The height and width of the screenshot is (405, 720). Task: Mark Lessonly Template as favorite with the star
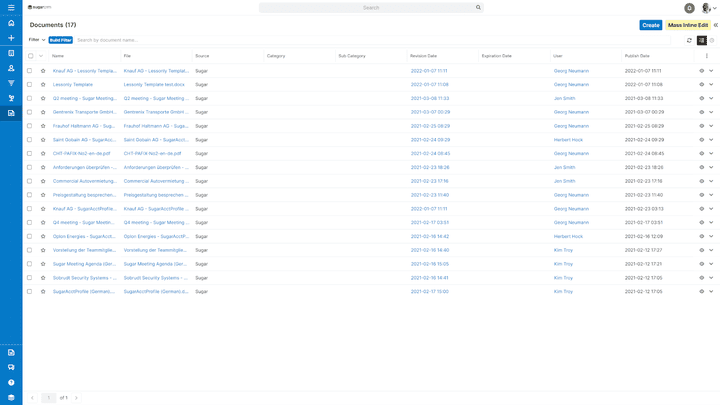43,85
